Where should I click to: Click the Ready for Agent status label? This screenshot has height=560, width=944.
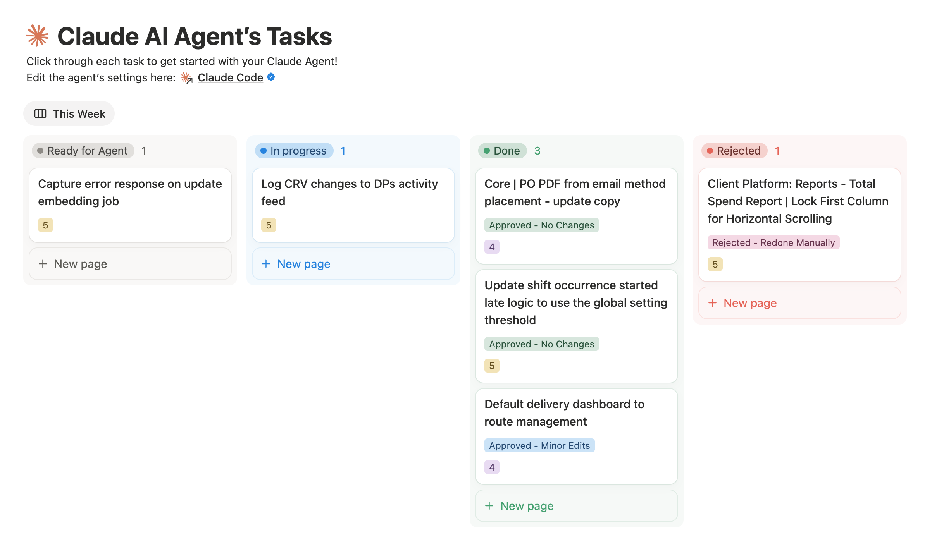83,151
